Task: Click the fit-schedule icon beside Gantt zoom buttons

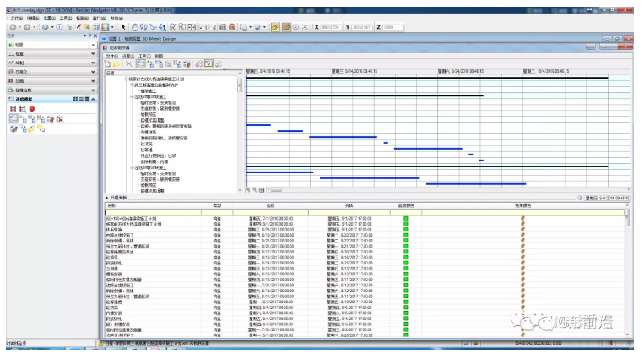Action: (262, 189)
